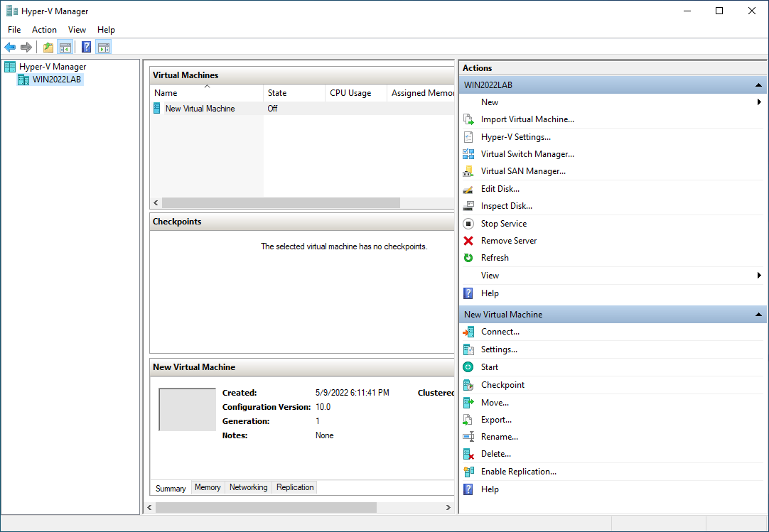The width and height of the screenshot is (769, 532).
Task: Click the Enable Replication... action
Action: click(x=519, y=472)
